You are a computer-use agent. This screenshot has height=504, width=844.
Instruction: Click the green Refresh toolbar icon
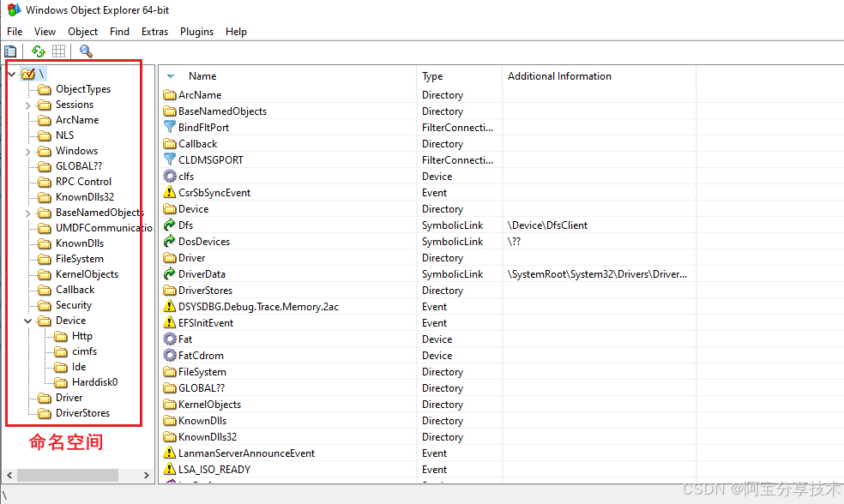(39, 51)
